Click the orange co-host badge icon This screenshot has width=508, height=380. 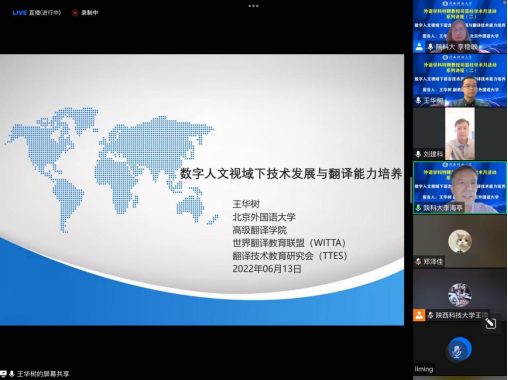pyautogui.click(x=419, y=315)
